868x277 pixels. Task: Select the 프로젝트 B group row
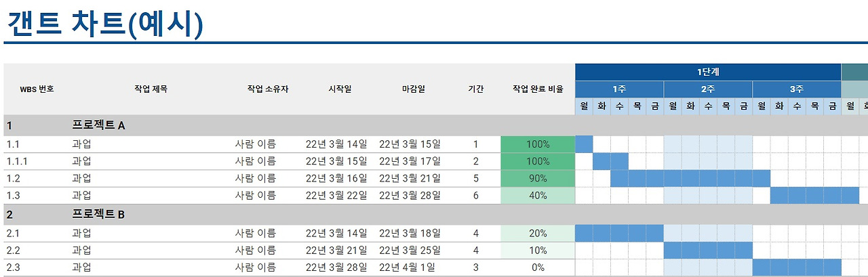pyautogui.click(x=434, y=215)
